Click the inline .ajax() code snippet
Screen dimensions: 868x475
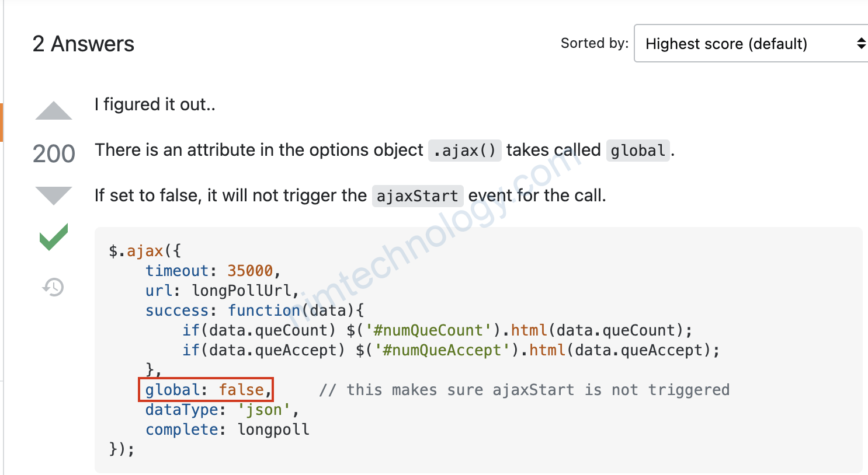pos(464,151)
